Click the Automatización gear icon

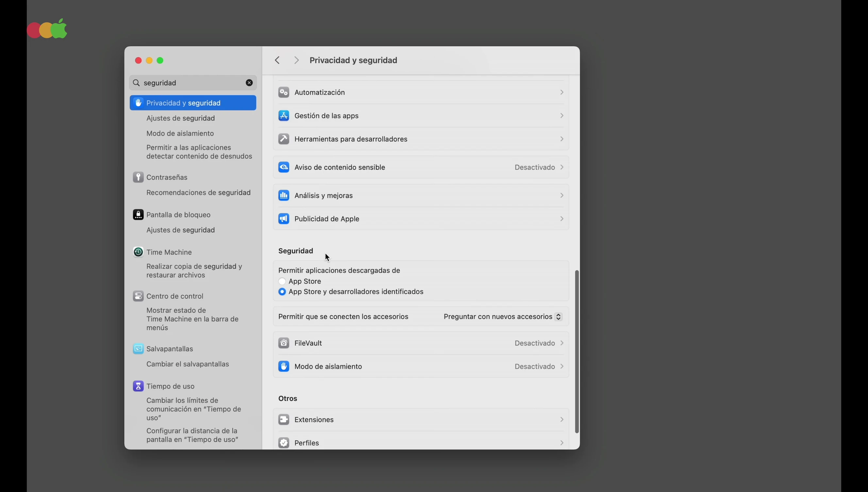(283, 92)
